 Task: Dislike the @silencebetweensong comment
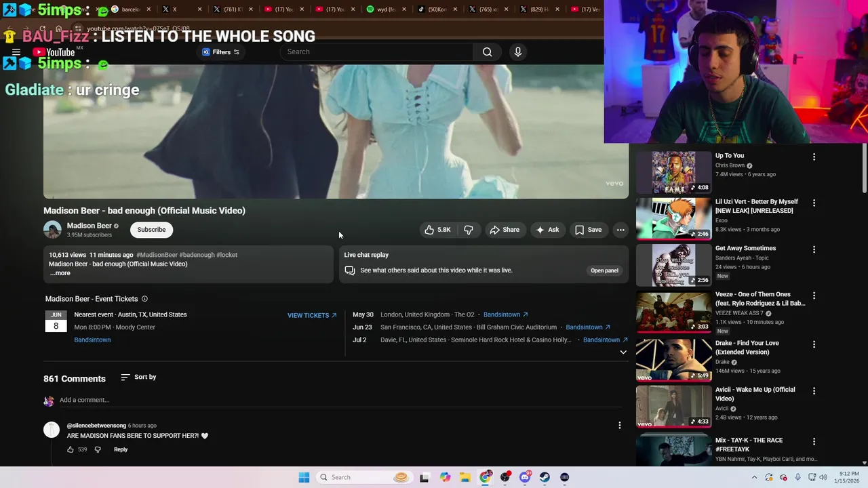click(98, 449)
